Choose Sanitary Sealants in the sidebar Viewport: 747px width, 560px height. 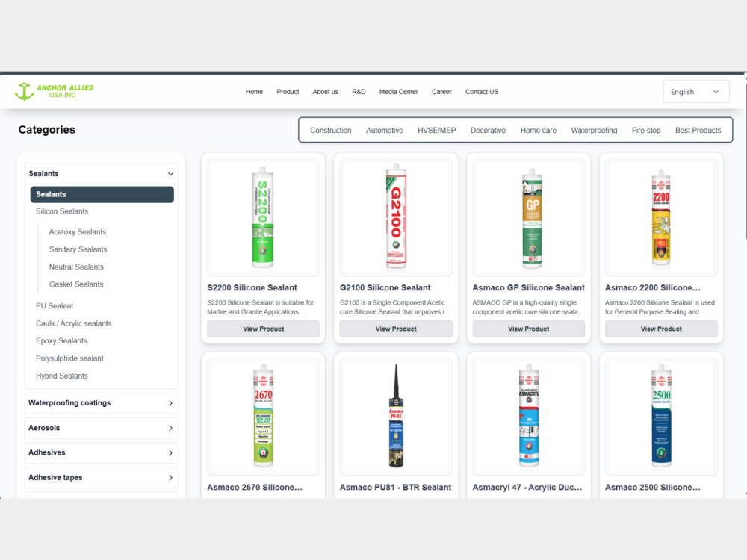[x=78, y=249]
